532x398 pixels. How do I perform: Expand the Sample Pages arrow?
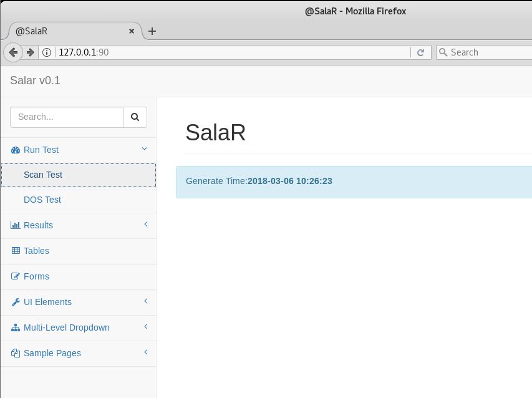pyautogui.click(x=146, y=352)
